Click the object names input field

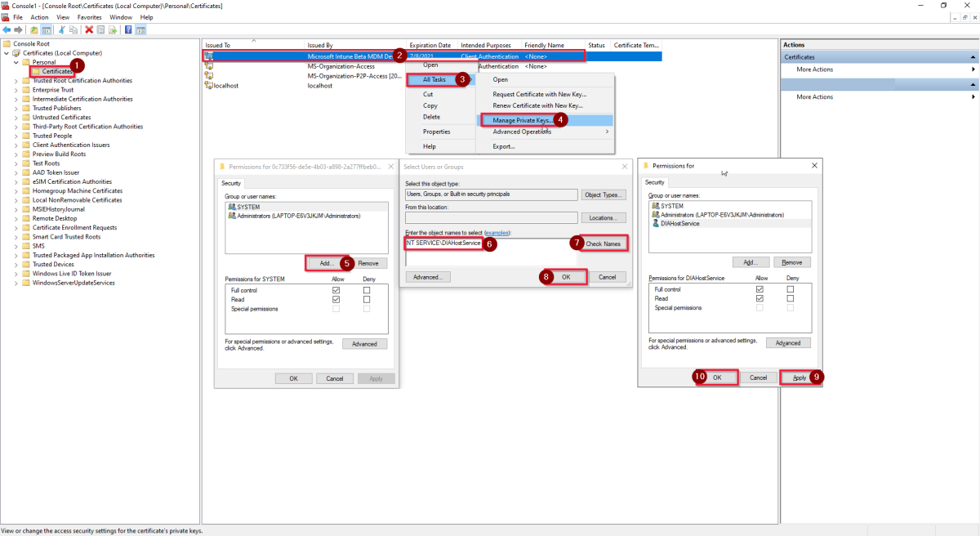click(x=445, y=243)
